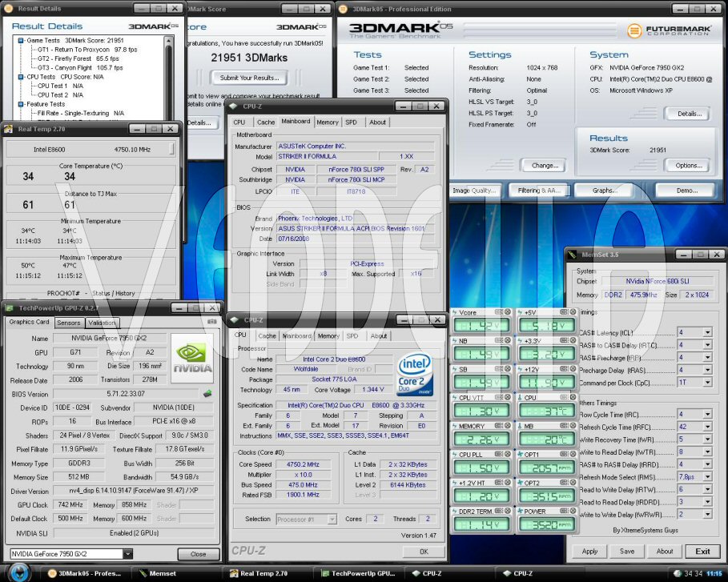728x582 pixels.
Task: Close the +1.2V HT sensor widget
Action: 508,483
